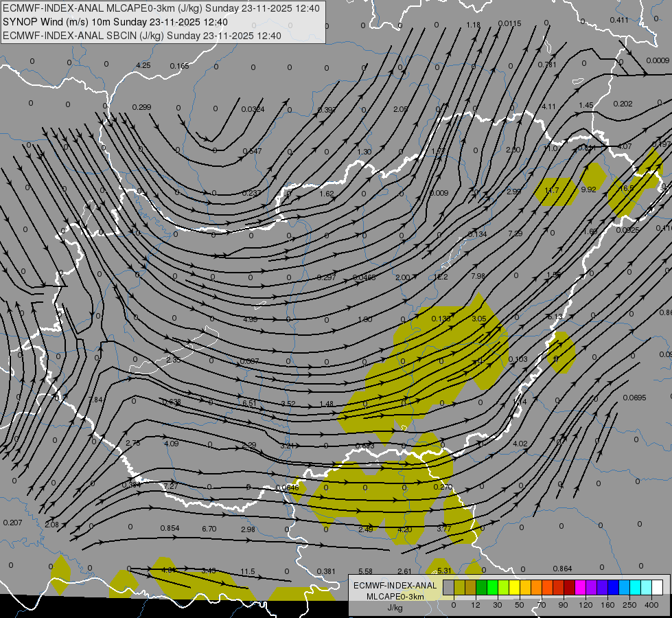Click the legend tick label 160
This screenshot has width=672, height=618.
[607, 605]
